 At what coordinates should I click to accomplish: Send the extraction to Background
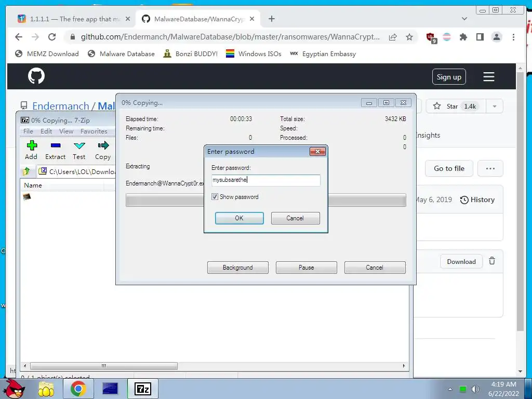(x=238, y=268)
